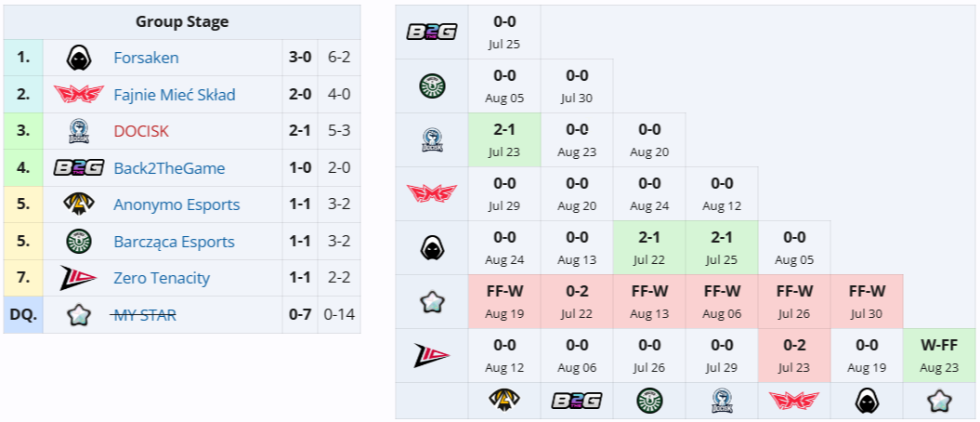
Task: Open the Fajnie Mieć Skład team page
Action: pos(174,95)
